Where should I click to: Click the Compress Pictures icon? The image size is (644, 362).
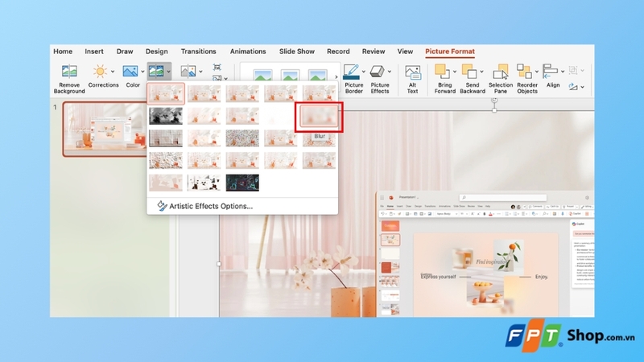tap(217, 67)
